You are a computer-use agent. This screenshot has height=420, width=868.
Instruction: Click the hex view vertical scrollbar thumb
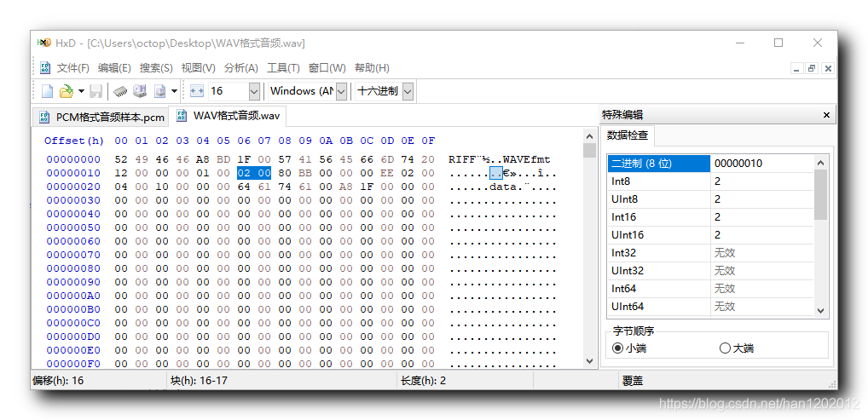pos(589,151)
